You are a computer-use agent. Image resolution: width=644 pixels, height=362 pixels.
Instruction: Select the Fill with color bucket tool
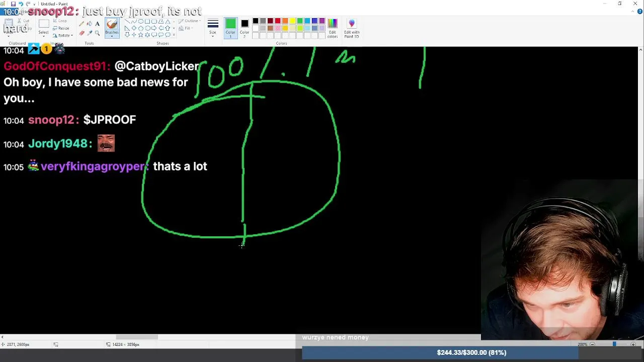[x=90, y=24]
